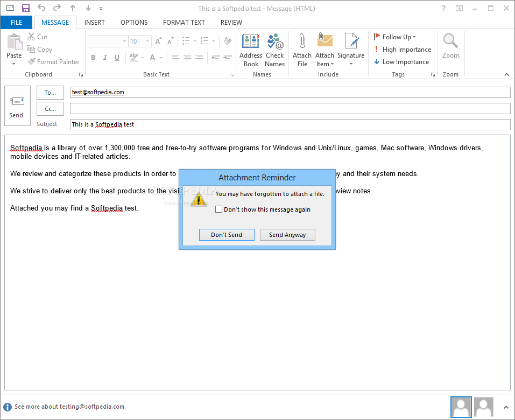Open the Signature dropdown
515x420 pixels.
[351, 50]
